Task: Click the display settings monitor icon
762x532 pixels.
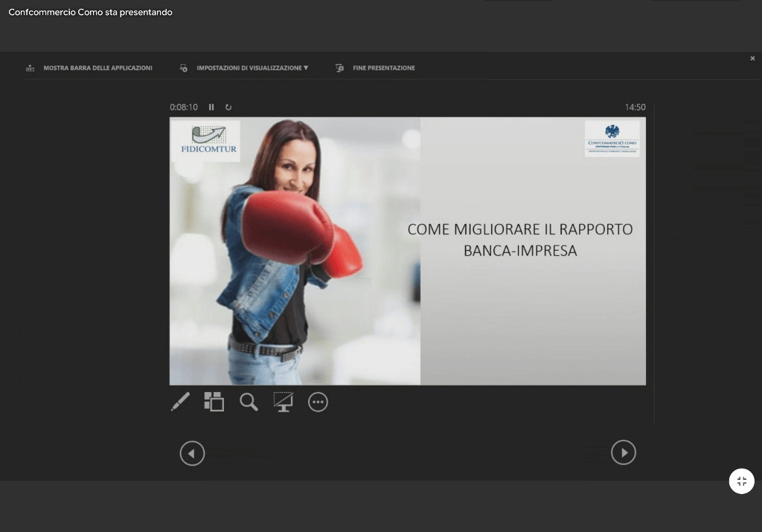Action: tap(183, 68)
